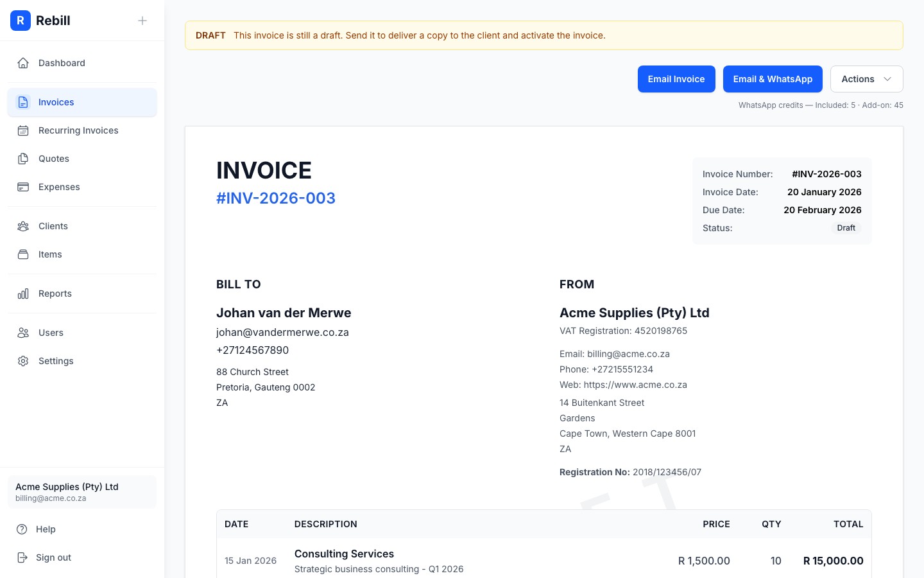Screen dimensions: 924x578
Task: Click the Recurring Invoices calendar icon
Action: (23, 130)
